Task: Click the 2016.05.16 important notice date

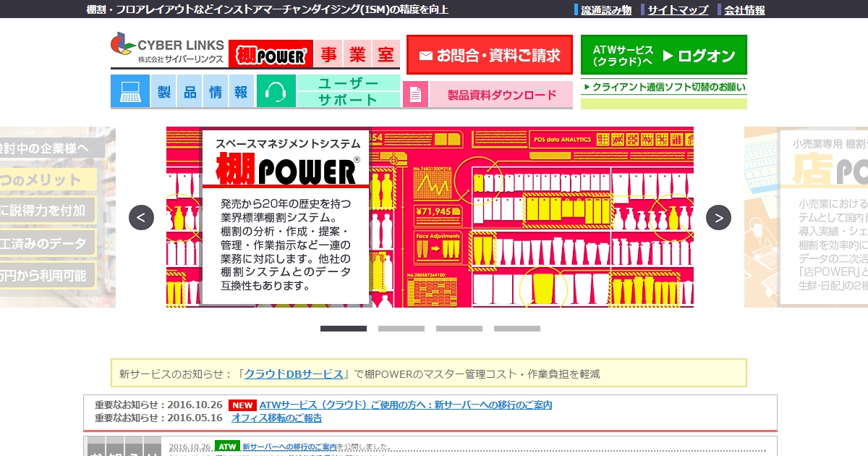Action: click(195, 418)
